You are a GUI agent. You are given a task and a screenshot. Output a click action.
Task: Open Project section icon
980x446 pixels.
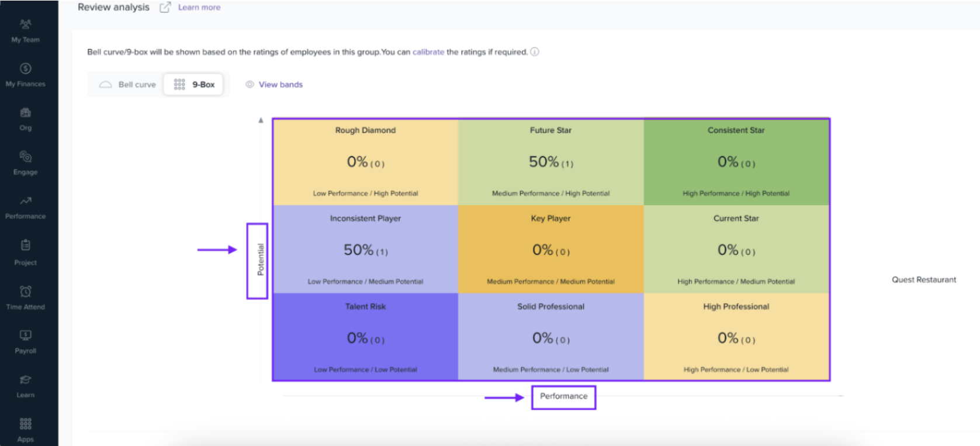25,246
